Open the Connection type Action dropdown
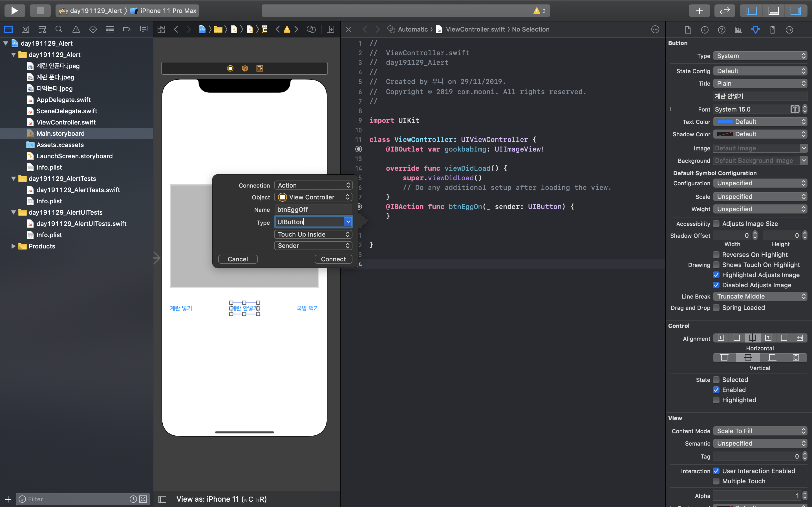 [313, 185]
